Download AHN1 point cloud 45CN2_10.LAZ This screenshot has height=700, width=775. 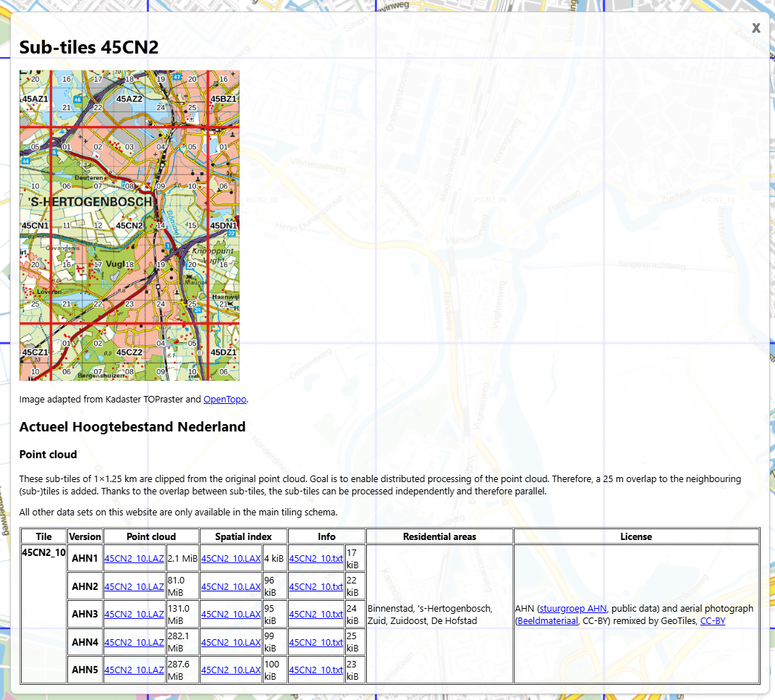coord(134,558)
